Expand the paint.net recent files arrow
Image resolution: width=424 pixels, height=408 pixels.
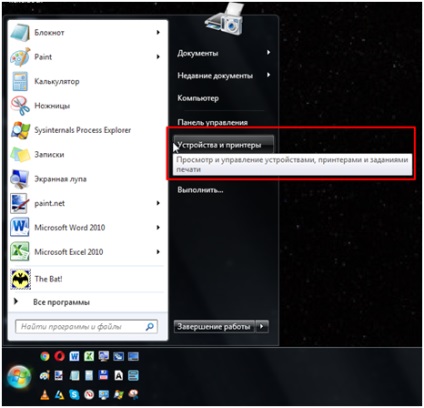158,203
